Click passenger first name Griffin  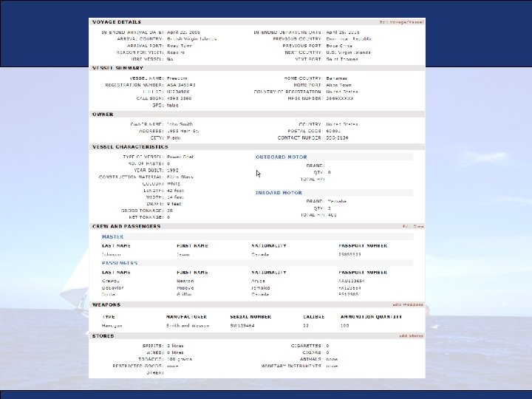tap(184, 295)
